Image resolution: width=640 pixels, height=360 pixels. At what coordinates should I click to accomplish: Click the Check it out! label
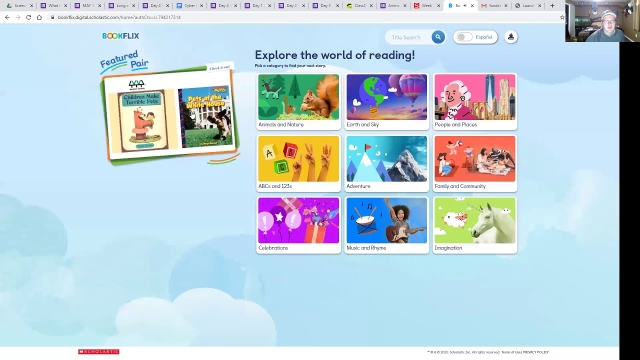[x=220, y=68]
